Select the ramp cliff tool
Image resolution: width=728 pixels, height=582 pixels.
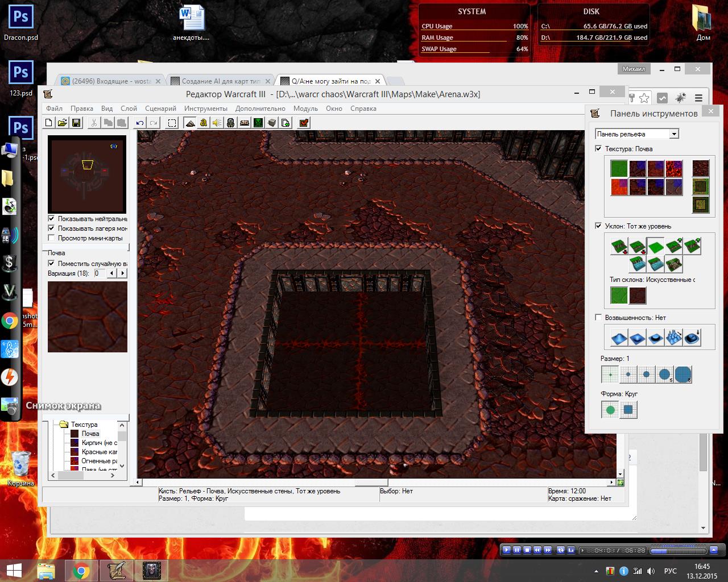point(673,264)
